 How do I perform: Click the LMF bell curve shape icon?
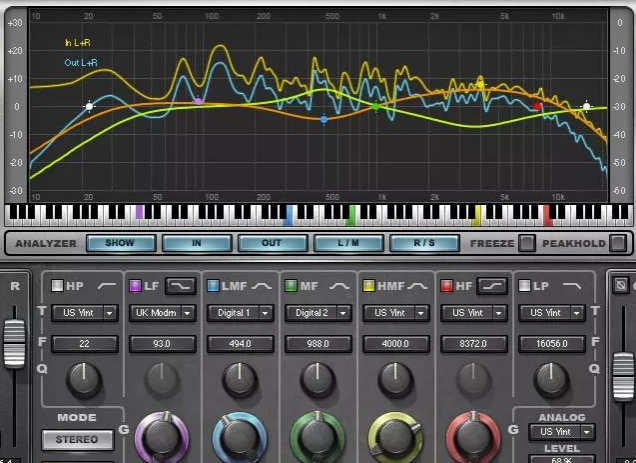(262, 286)
